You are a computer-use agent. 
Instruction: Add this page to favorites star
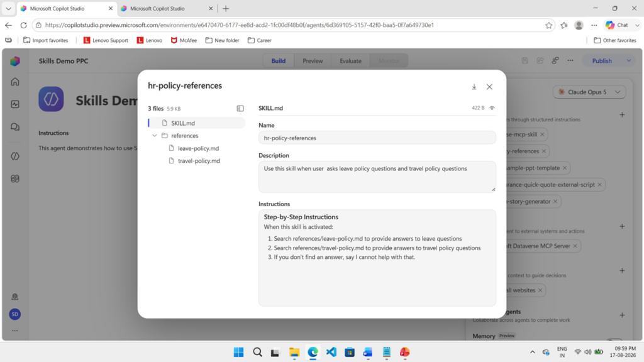click(548, 25)
